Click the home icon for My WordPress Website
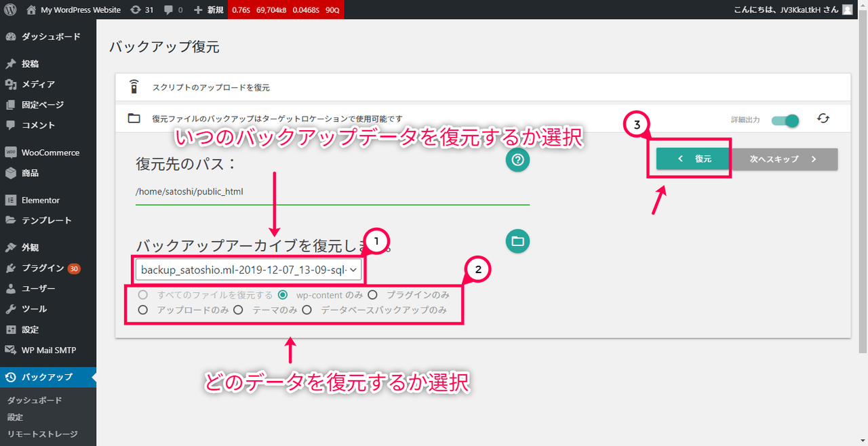The image size is (868, 446). pyautogui.click(x=31, y=10)
